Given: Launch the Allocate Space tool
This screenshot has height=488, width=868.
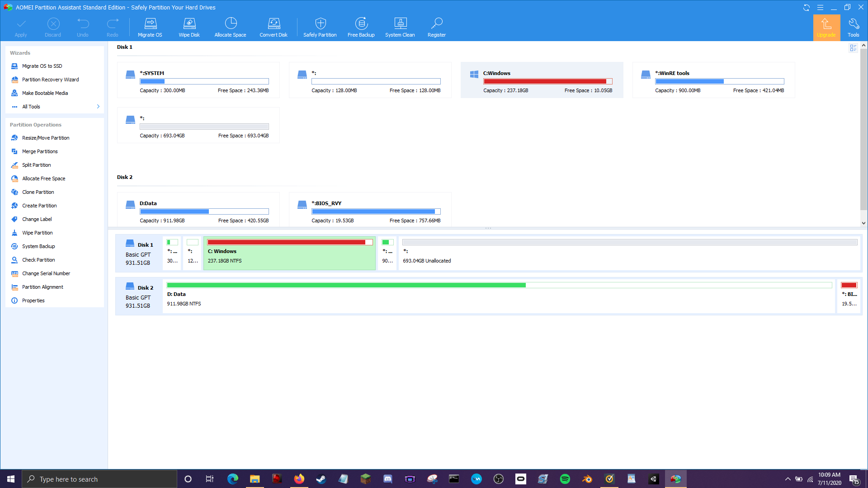Looking at the screenshot, I should [x=230, y=27].
